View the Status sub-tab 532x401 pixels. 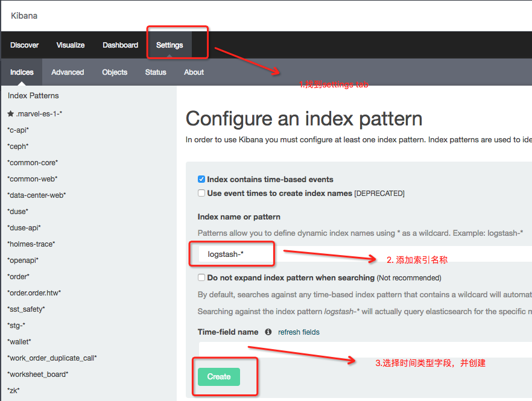click(156, 72)
